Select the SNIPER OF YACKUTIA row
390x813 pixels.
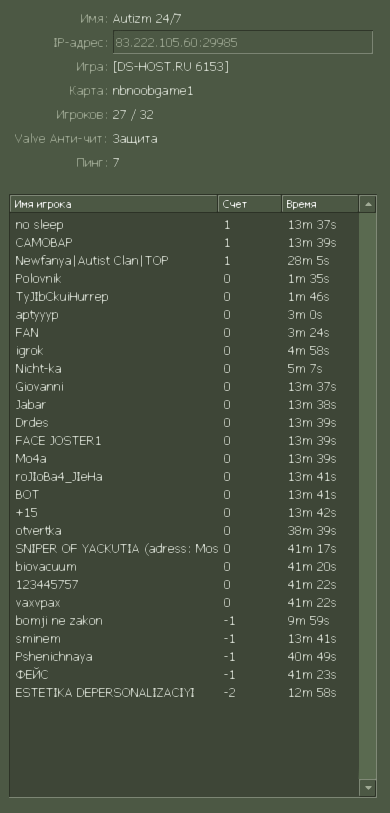tap(185, 549)
